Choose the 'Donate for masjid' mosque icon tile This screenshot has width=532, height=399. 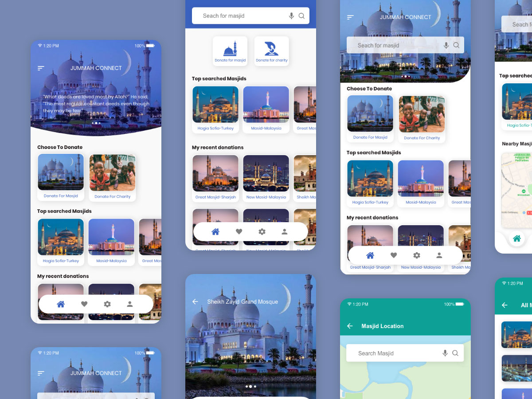click(230, 51)
